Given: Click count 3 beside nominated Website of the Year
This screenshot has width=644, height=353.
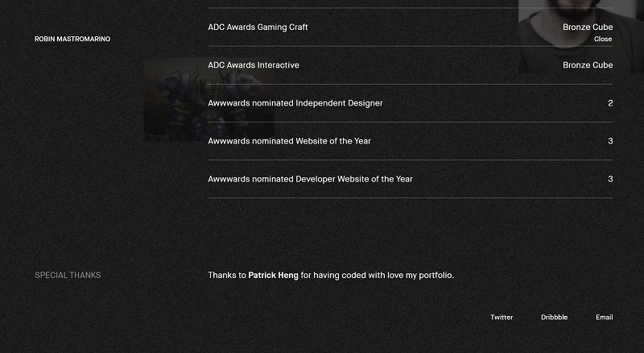Looking at the screenshot, I should pyautogui.click(x=610, y=141).
